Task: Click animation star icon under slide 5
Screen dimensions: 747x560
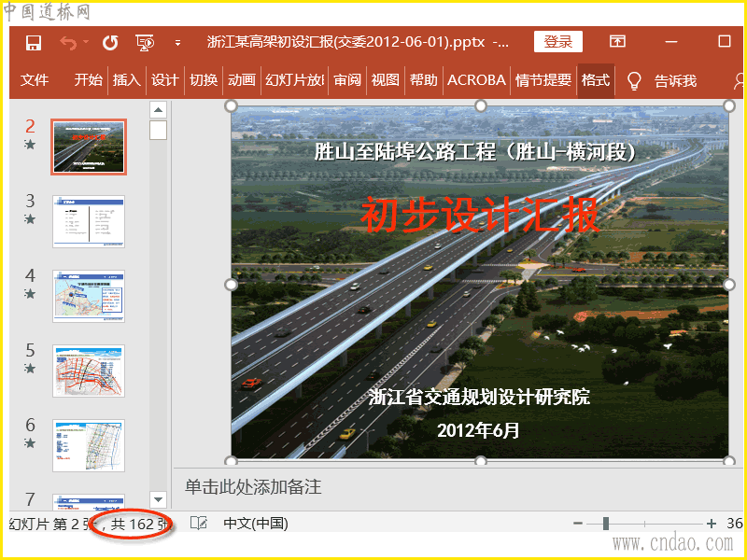Action: pos(30,368)
